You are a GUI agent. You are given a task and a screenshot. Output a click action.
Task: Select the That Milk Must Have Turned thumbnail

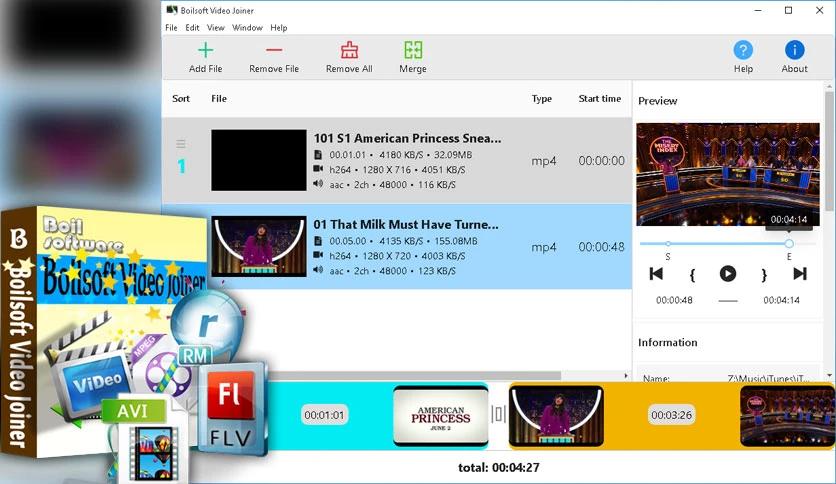(259, 246)
